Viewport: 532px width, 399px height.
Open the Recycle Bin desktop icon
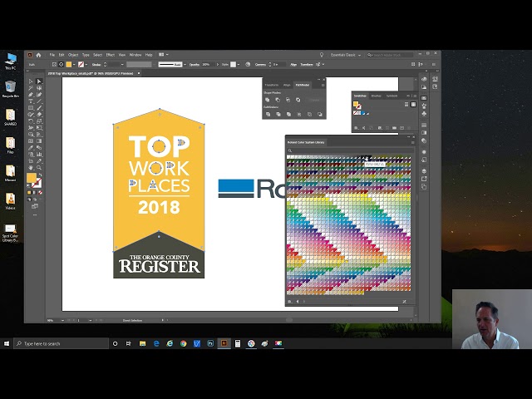click(11, 86)
